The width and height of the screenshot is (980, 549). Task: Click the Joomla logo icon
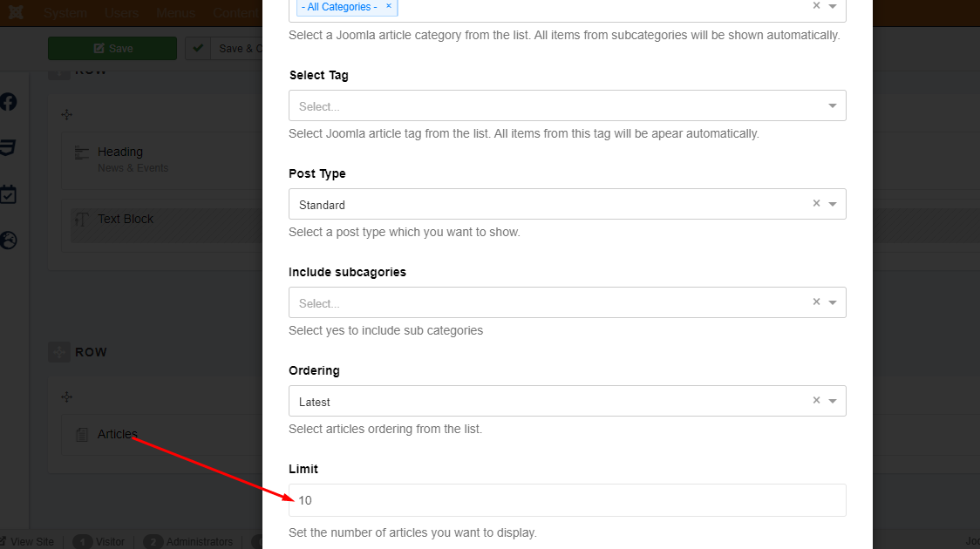pyautogui.click(x=17, y=13)
